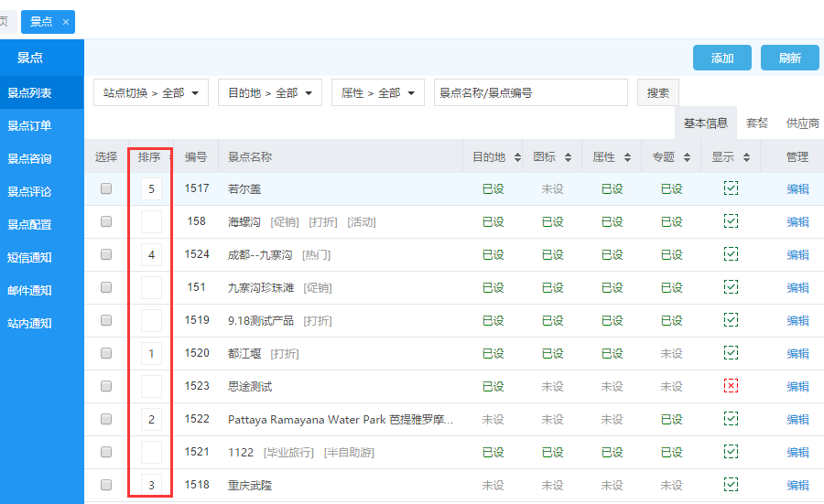Image resolution: width=824 pixels, height=504 pixels.
Task: Tick the checkbox for 重庆武隆 row
Action: click(106, 485)
